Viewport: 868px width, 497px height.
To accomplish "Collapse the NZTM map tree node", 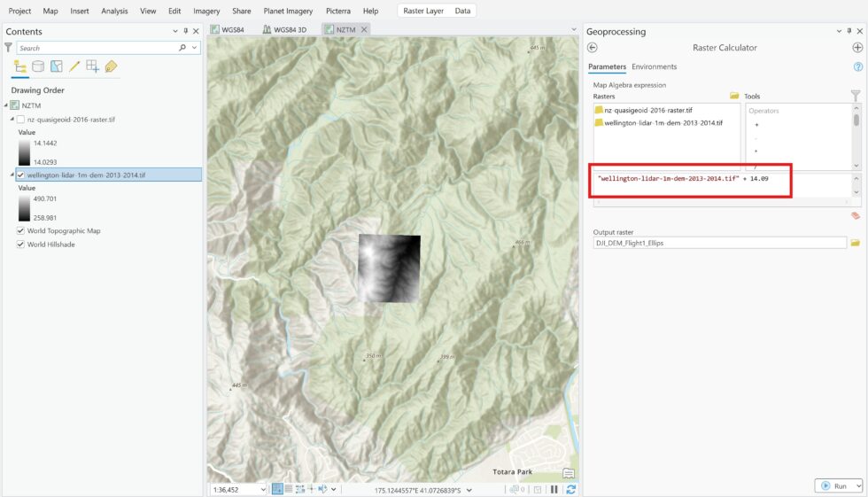I will click(6, 105).
